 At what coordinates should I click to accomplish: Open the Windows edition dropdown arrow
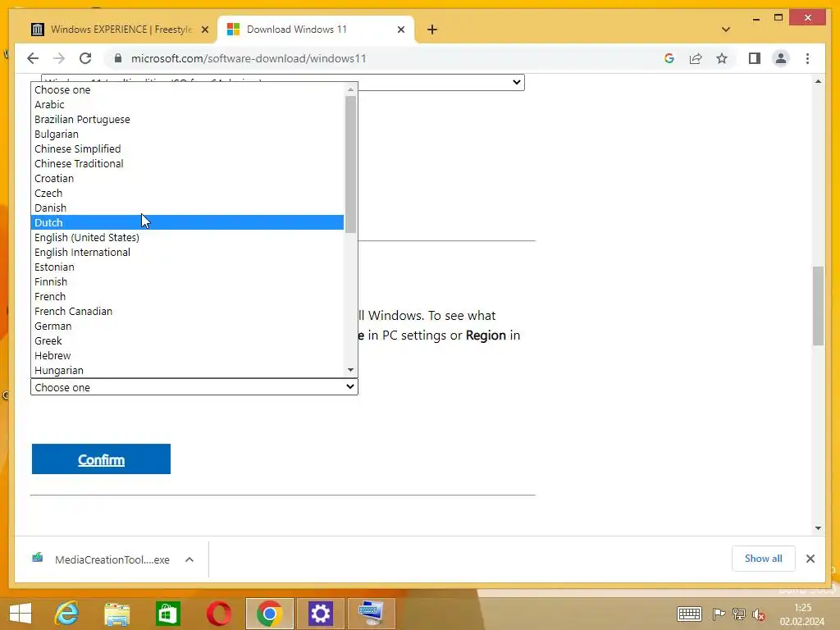516,82
